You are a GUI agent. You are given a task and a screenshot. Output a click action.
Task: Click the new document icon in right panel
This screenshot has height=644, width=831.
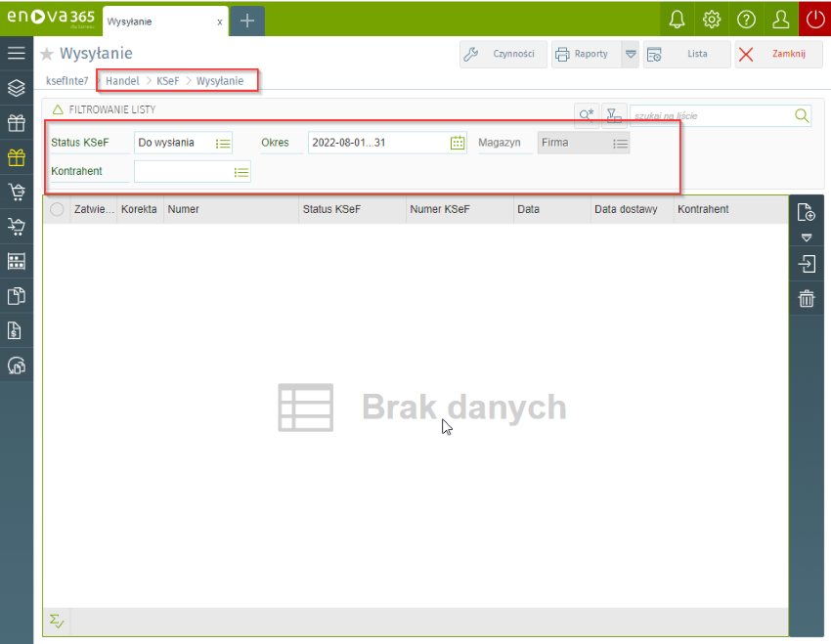807,212
